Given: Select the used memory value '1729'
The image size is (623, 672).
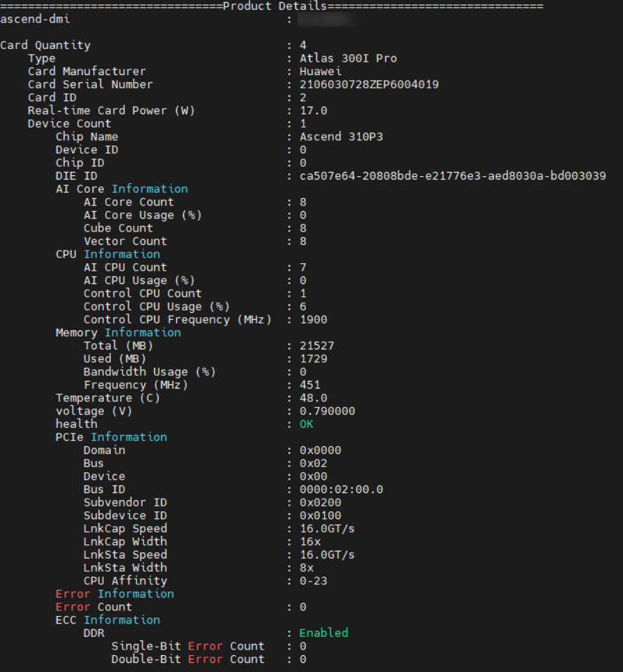Looking at the screenshot, I should tap(314, 358).
